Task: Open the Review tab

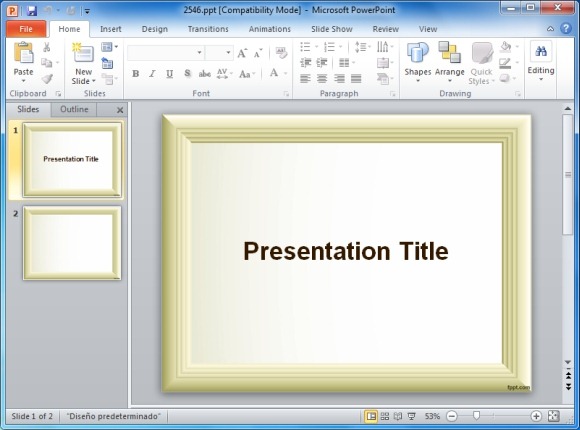Action: [x=385, y=29]
